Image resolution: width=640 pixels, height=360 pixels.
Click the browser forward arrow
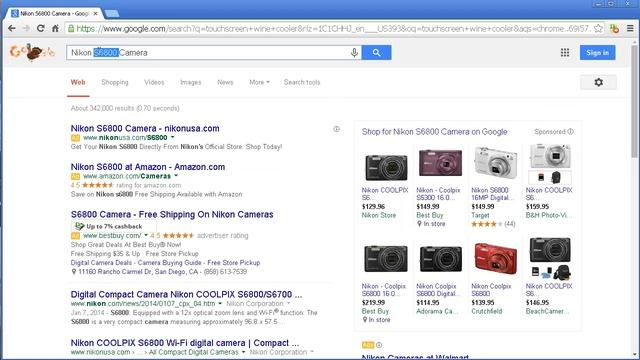pyautogui.click(x=26, y=28)
